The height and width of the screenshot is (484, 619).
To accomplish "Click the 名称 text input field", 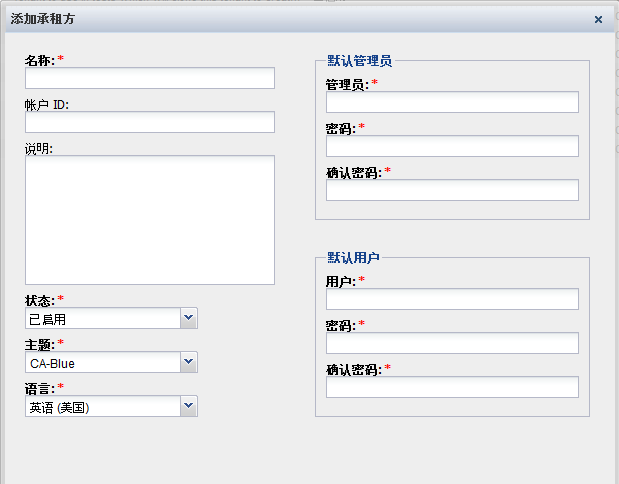I will 150,78.
